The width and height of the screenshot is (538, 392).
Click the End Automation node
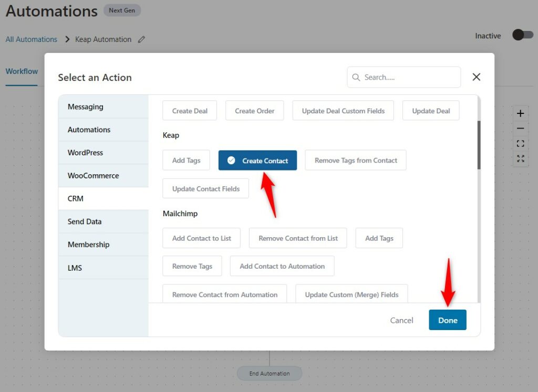[270, 374]
